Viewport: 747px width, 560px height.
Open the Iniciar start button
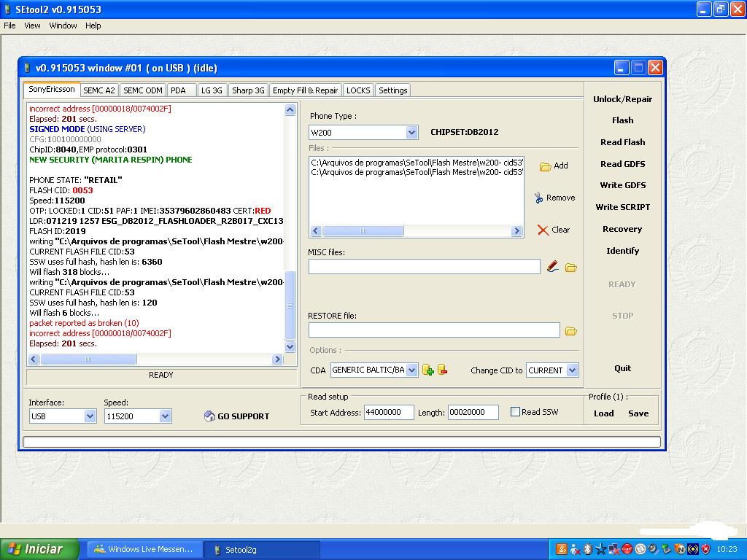tap(39, 549)
